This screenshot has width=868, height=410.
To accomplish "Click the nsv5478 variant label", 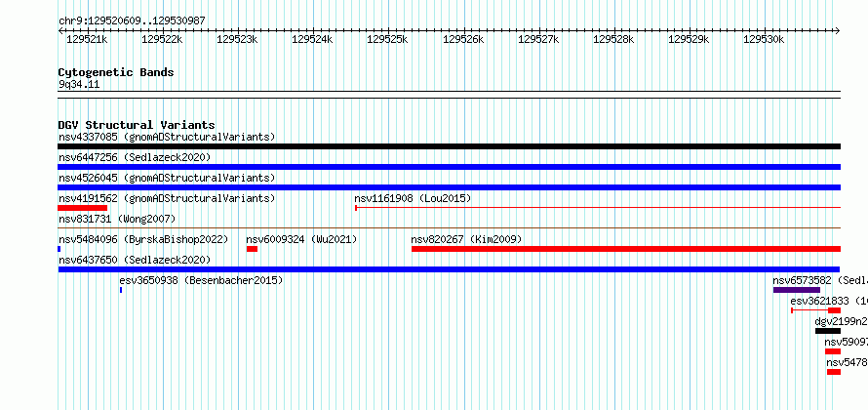I will tap(847, 362).
